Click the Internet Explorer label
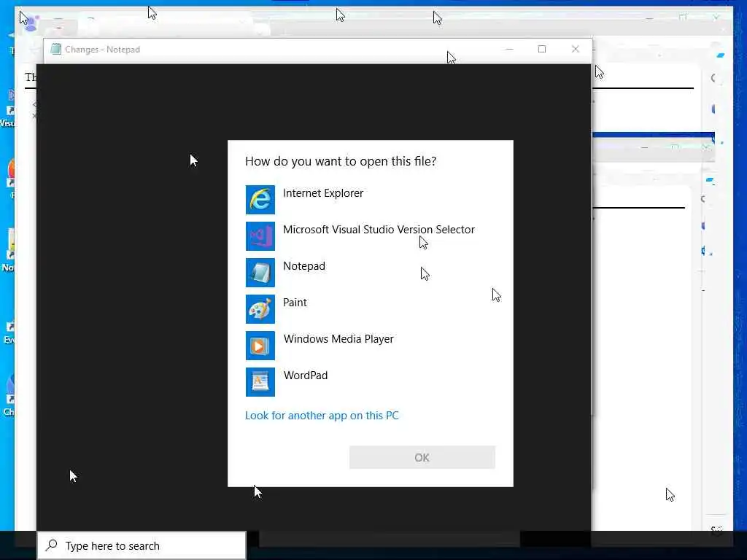Screen dimensions: 747x560 click(x=323, y=193)
